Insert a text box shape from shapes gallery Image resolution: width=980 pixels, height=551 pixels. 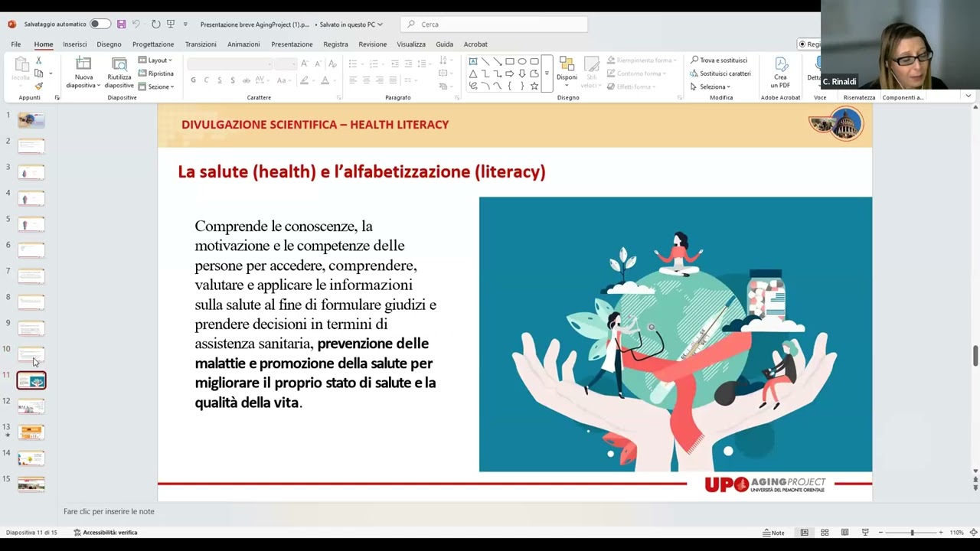click(472, 61)
